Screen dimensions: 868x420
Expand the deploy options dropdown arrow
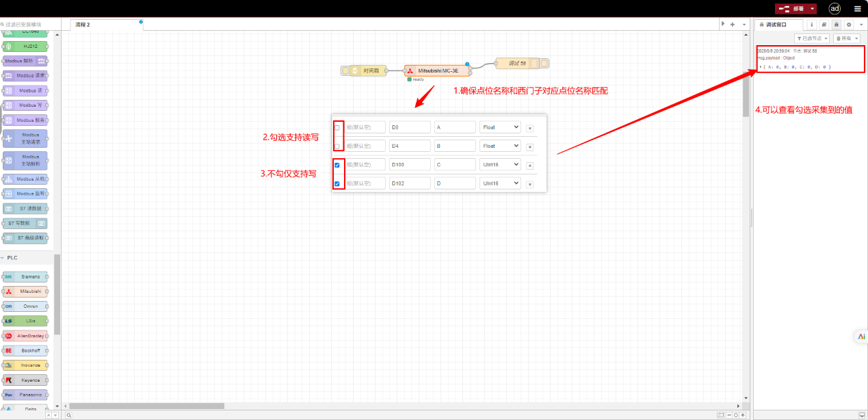pyautogui.click(x=812, y=9)
